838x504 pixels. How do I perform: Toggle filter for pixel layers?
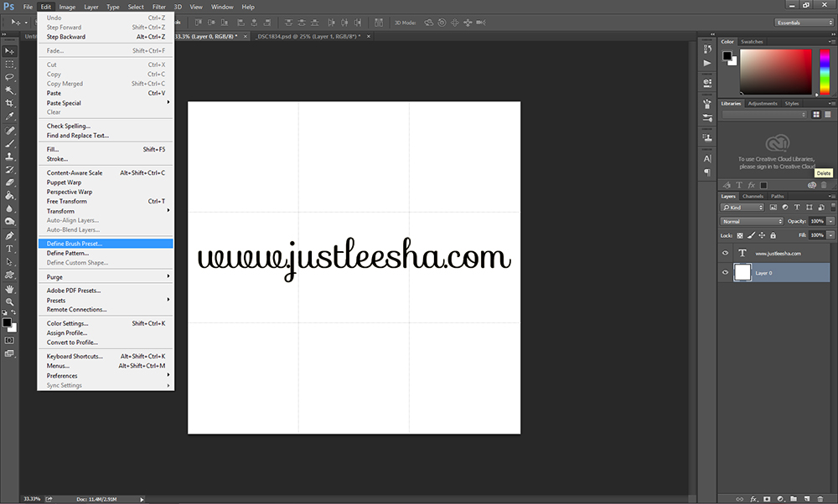(x=773, y=207)
